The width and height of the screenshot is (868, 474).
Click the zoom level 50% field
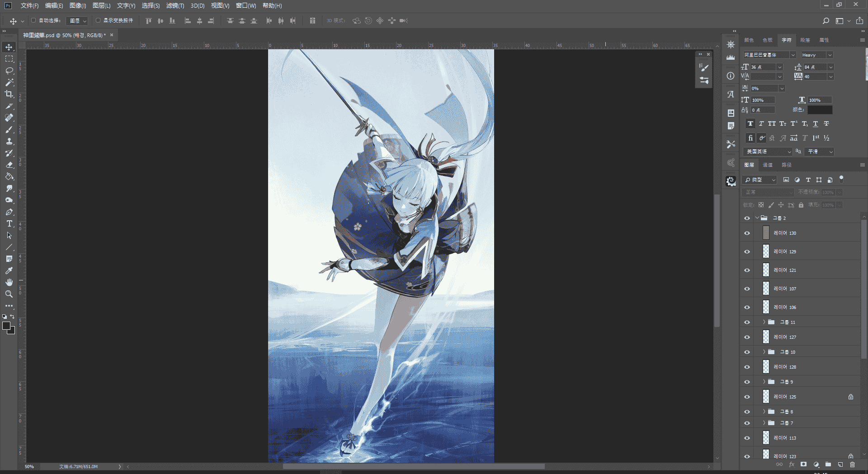tap(29, 467)
